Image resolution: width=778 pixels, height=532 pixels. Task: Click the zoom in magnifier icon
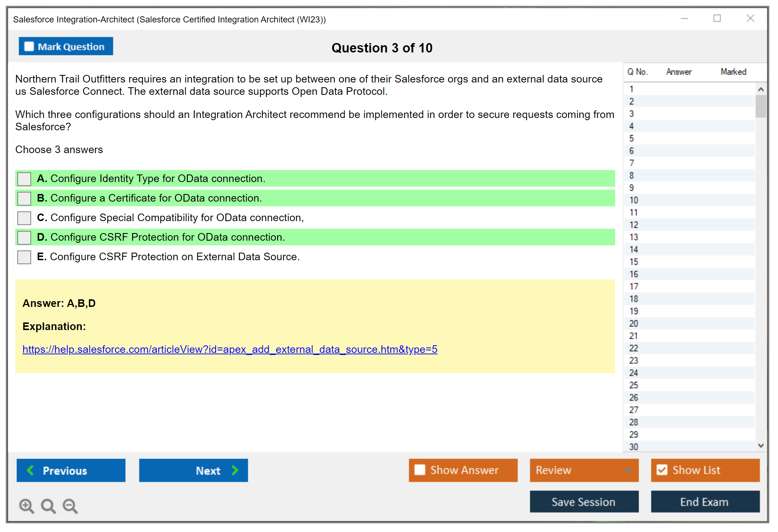[26, 506]
